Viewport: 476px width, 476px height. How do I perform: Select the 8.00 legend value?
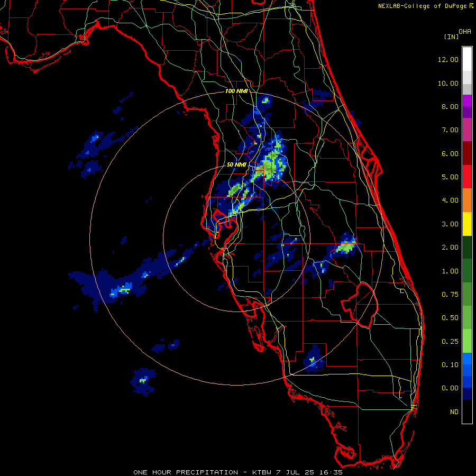pos(450,106)
